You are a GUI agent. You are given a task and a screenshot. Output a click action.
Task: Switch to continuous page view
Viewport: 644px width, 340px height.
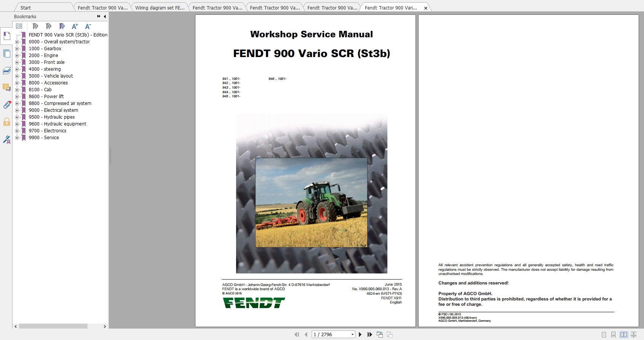point(613,335)
